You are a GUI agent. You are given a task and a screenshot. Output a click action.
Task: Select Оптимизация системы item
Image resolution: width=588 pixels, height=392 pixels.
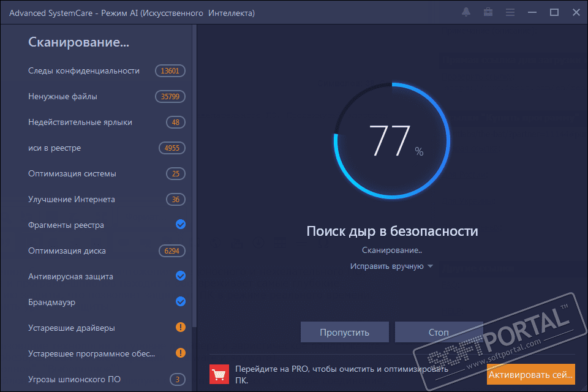(x=72, y=174)
